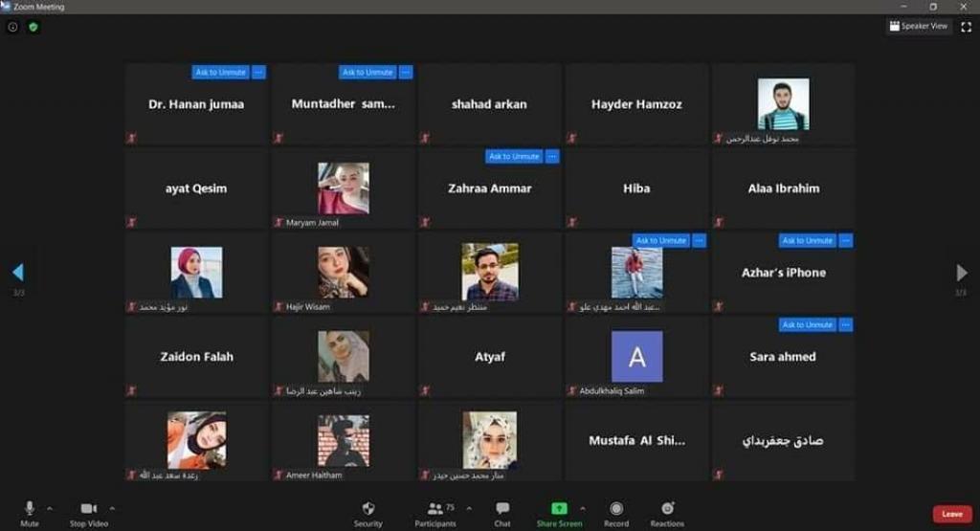Click the green encryption shield icon
The height and width of the screenshot is (531, 980).
(x=33, y=27)
